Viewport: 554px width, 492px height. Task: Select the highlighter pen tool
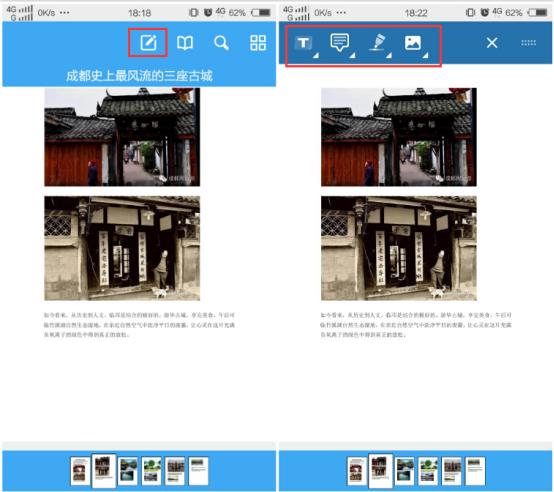377,42
